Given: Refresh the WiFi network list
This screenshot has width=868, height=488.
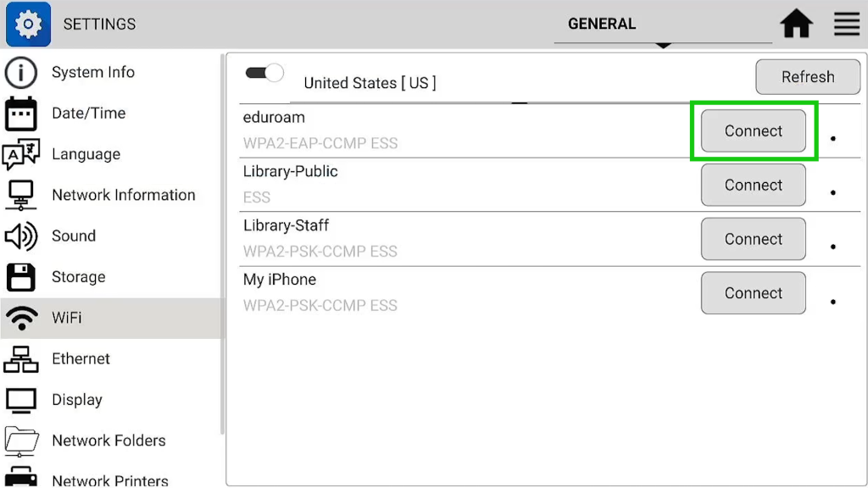Looking at the screenshot, I should (808, 77).
